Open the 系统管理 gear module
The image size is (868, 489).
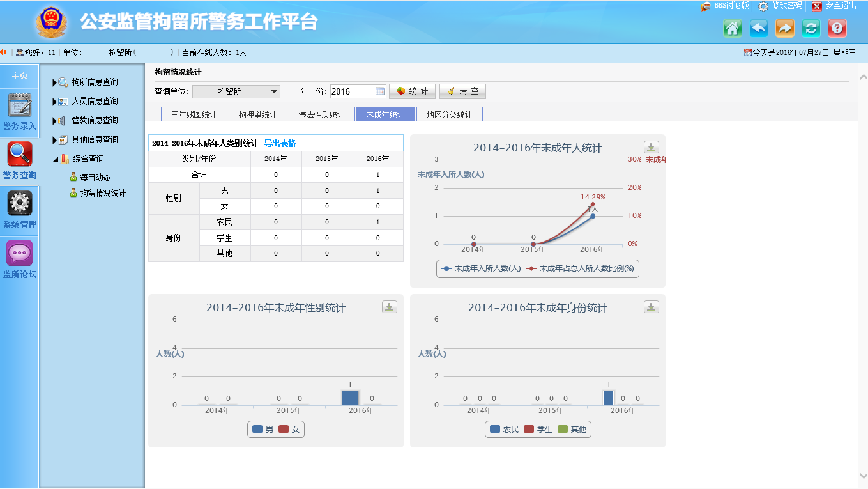(20, 210)
